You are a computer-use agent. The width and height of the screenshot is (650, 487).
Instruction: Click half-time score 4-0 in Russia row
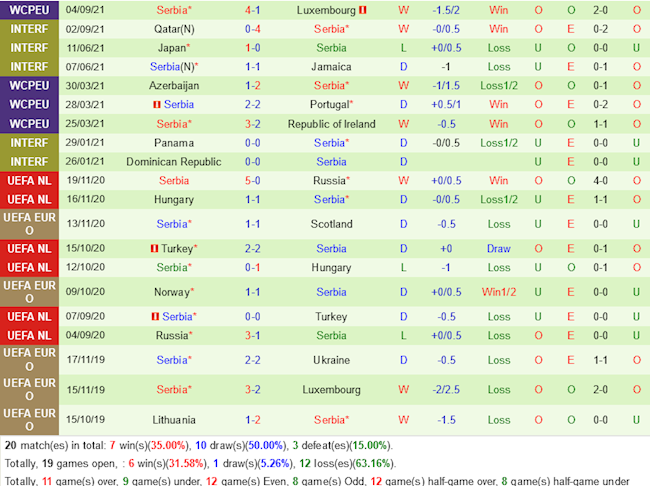[600, 181]
